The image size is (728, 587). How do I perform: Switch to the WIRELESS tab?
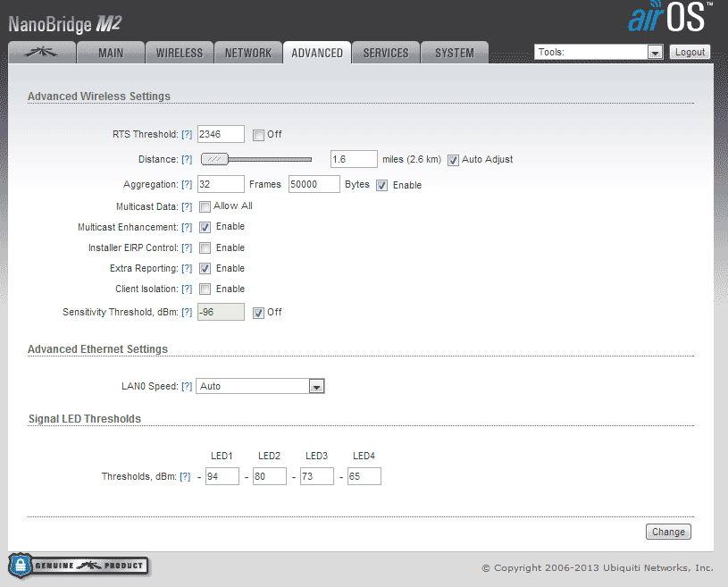pos(180,53)
